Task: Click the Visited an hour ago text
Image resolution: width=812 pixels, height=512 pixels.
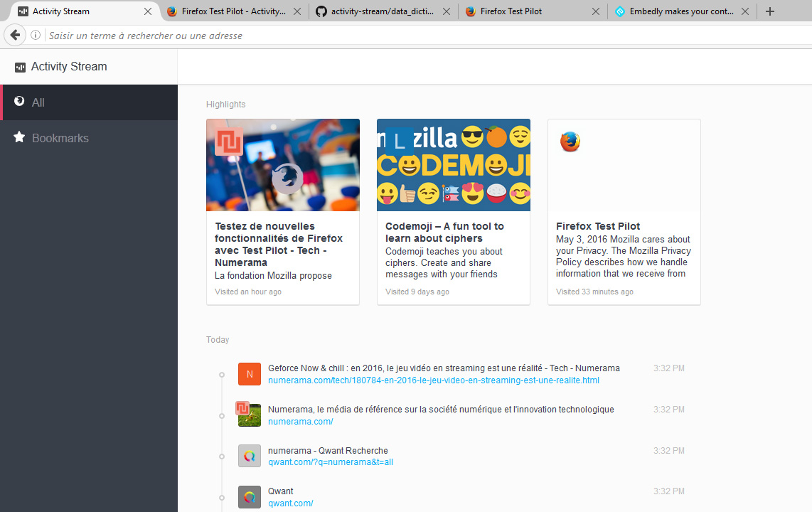Action: (248, 292)
